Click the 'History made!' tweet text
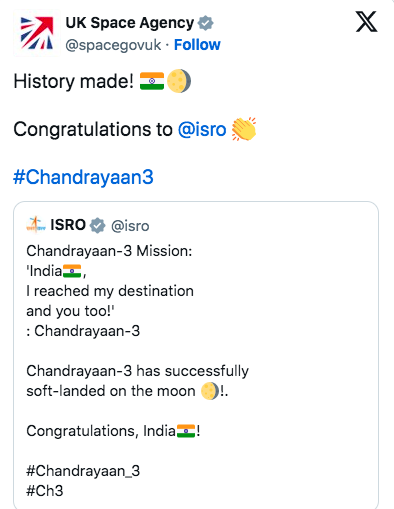The width and height of the screenshot is (394, 509). click(73, 81)
